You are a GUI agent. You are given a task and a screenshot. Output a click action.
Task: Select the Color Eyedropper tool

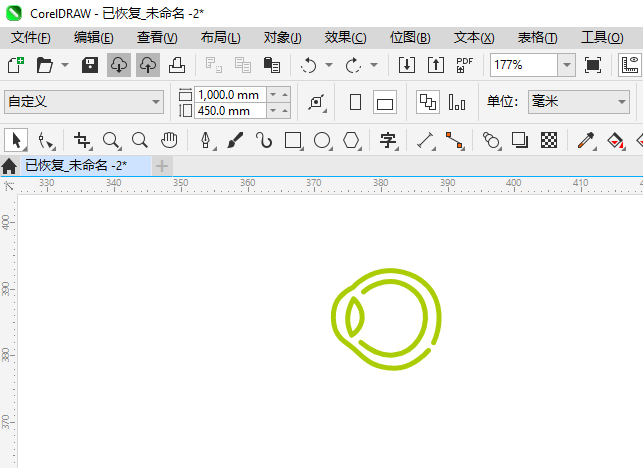coord(586,140)
